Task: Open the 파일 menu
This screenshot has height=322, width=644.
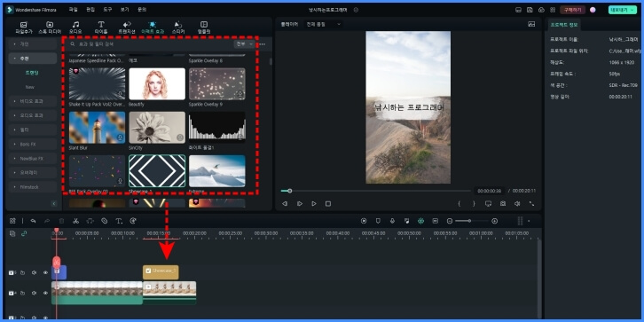Action: (73, 10)
